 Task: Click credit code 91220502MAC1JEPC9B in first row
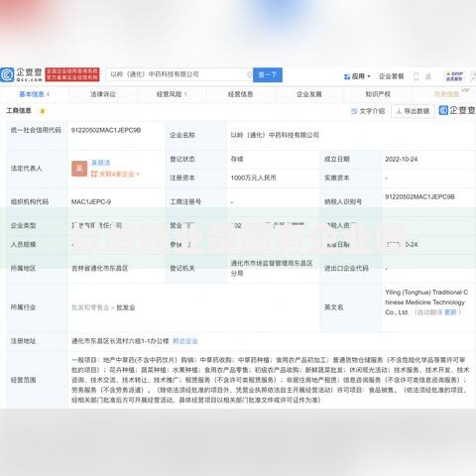pyautogui.click(x=106, y=130)
